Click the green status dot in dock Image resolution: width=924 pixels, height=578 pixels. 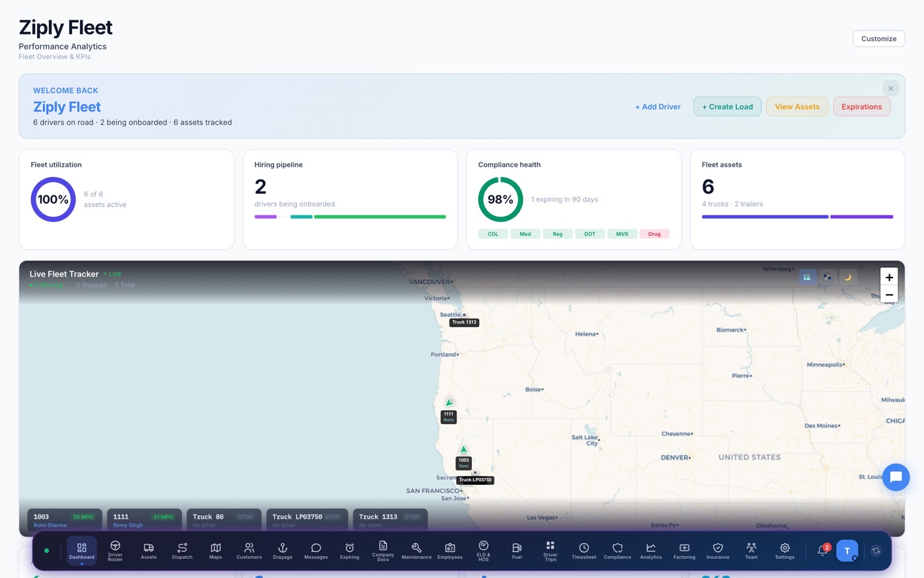(46, 550)
